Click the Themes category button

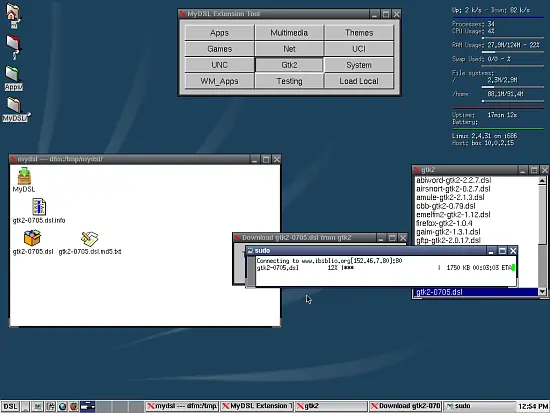coord(359,33)
